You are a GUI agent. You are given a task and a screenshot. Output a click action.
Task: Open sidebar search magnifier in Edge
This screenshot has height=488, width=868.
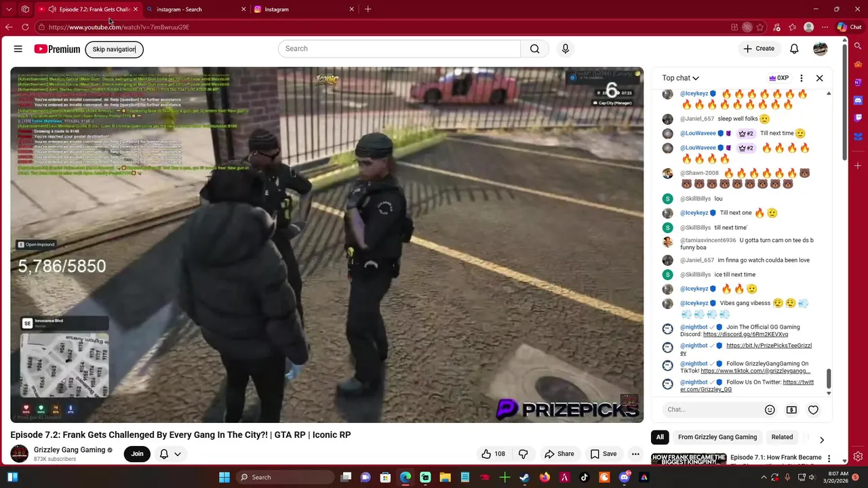858,46
